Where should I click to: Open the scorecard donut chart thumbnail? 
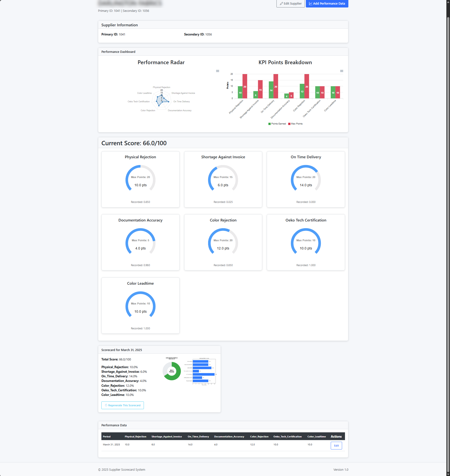tap(172, 371)
